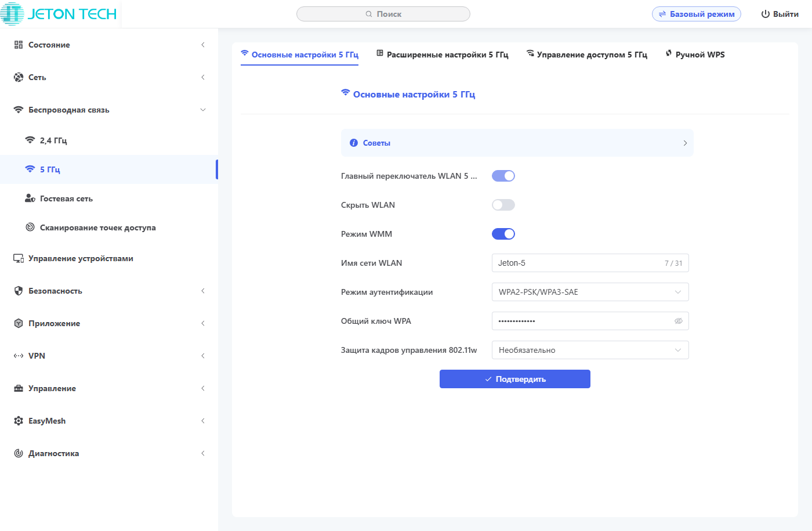812x531 pixels.
Task: Show the WPA key with eye icon
Action: pyautogui.click(x=678, y=321)
